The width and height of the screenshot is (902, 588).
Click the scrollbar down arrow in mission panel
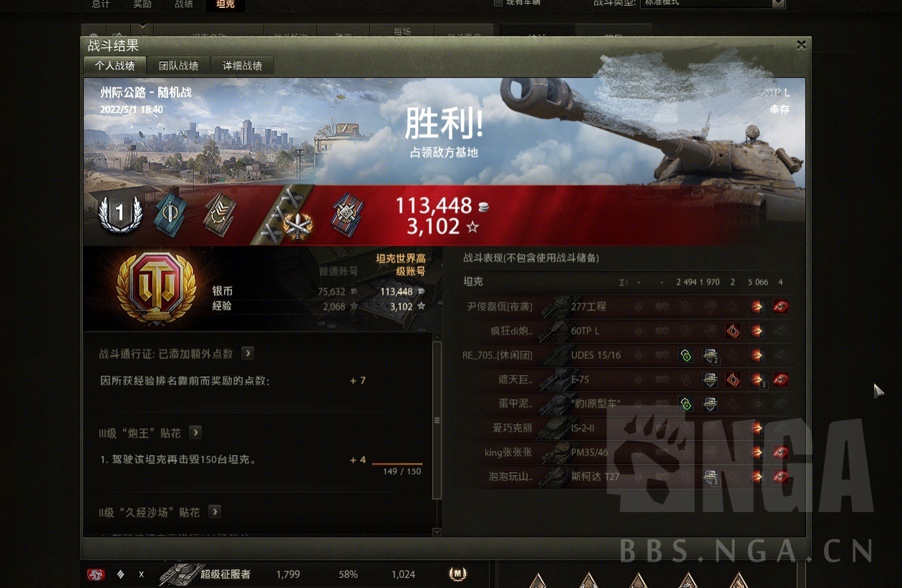click(x=437, y=531)
